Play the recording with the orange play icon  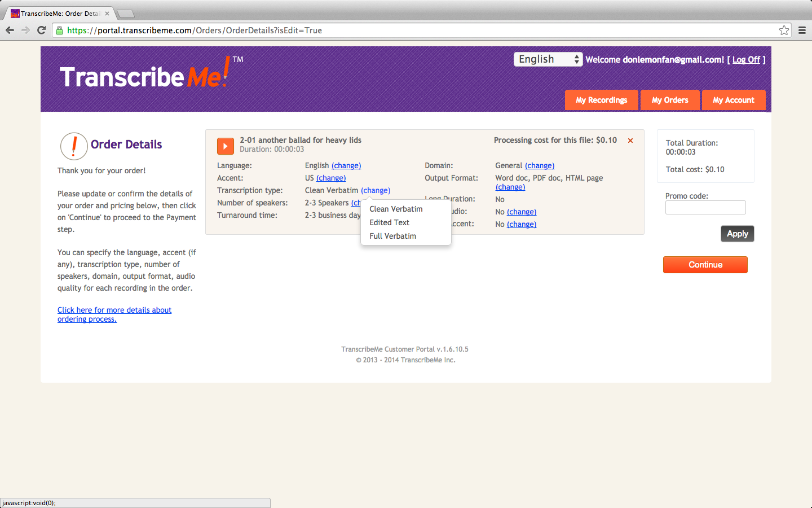225,146
